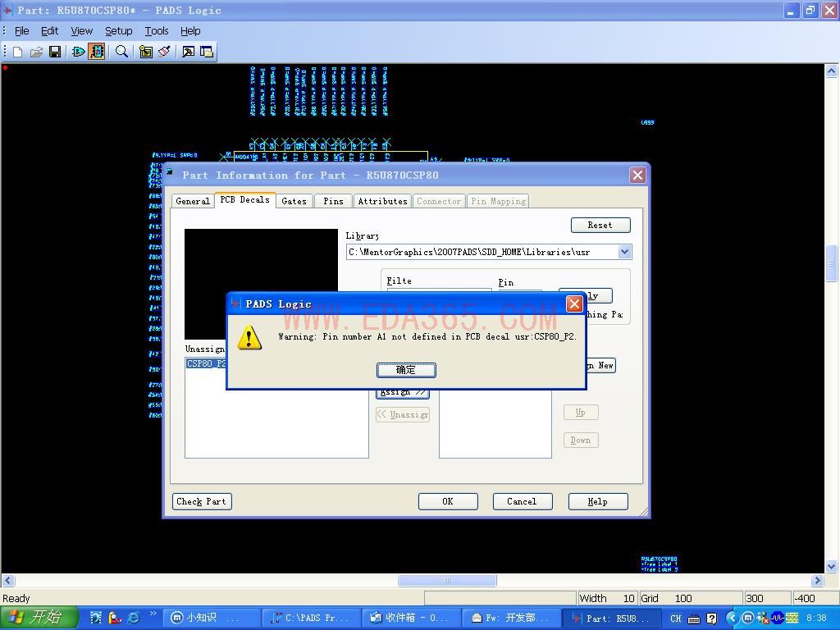Click OK in Part Information dialog
Screen dimensions: 840x630
[448, 501]
